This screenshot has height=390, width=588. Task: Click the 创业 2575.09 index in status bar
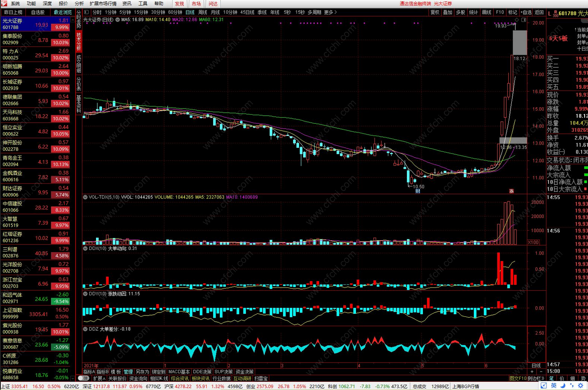pos(260,386)
